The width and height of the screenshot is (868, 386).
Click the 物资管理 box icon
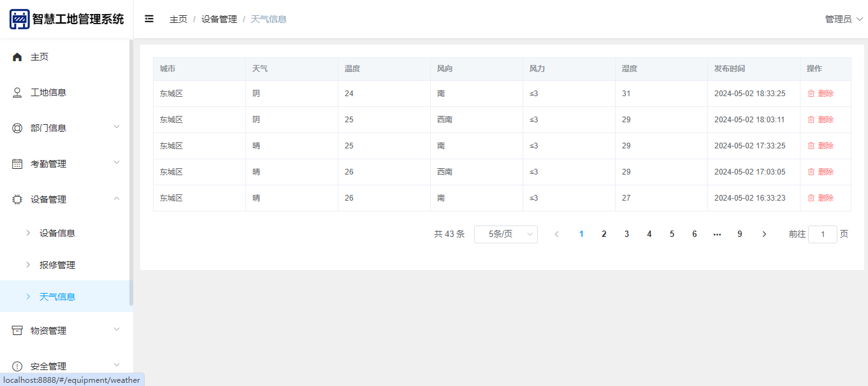[x=17, y=330]
